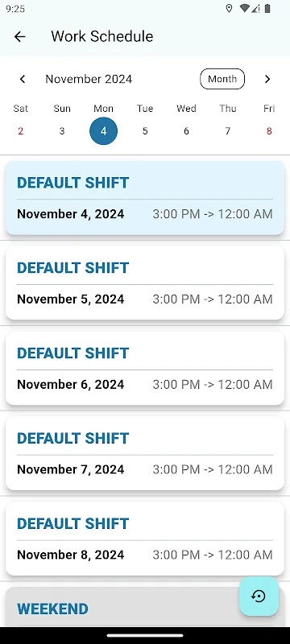Tap the floating reset-to-today history button

point(259,596)
